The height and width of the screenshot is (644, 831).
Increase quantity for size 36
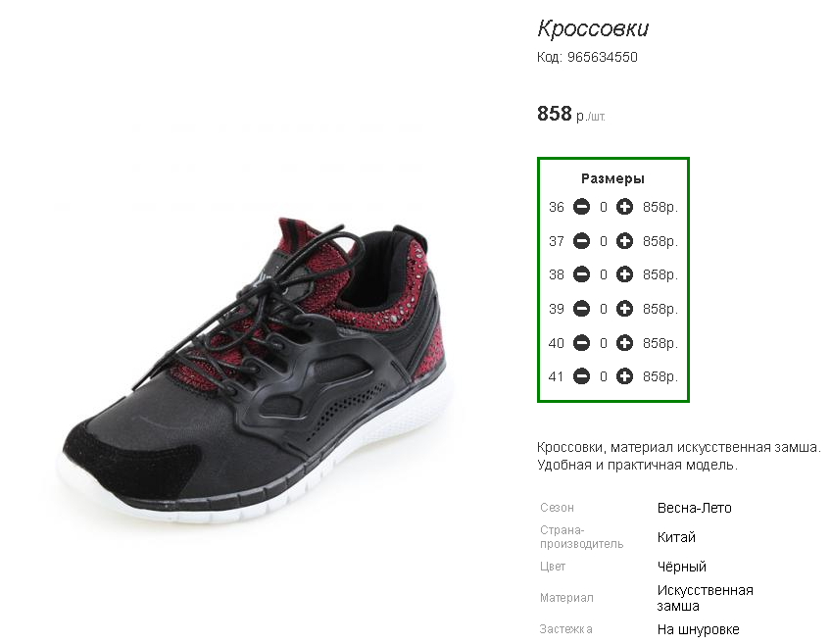624,207
